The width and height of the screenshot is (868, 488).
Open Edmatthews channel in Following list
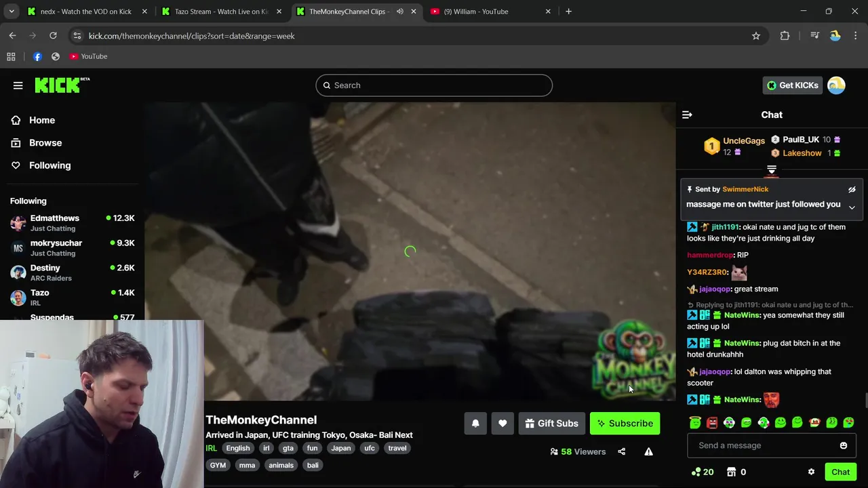click(72, 223)
